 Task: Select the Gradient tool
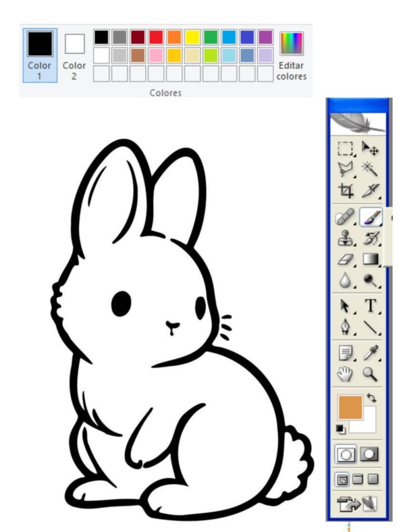(370, 259)
